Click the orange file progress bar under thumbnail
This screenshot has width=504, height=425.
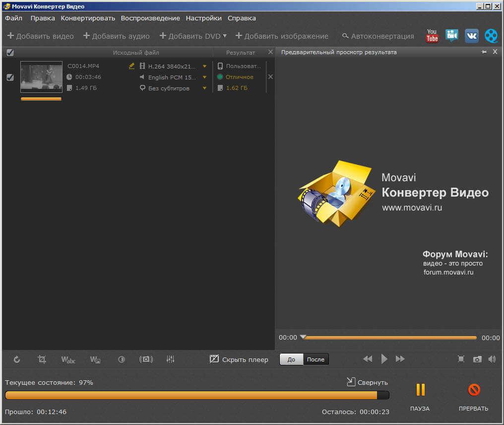[41, 99]
